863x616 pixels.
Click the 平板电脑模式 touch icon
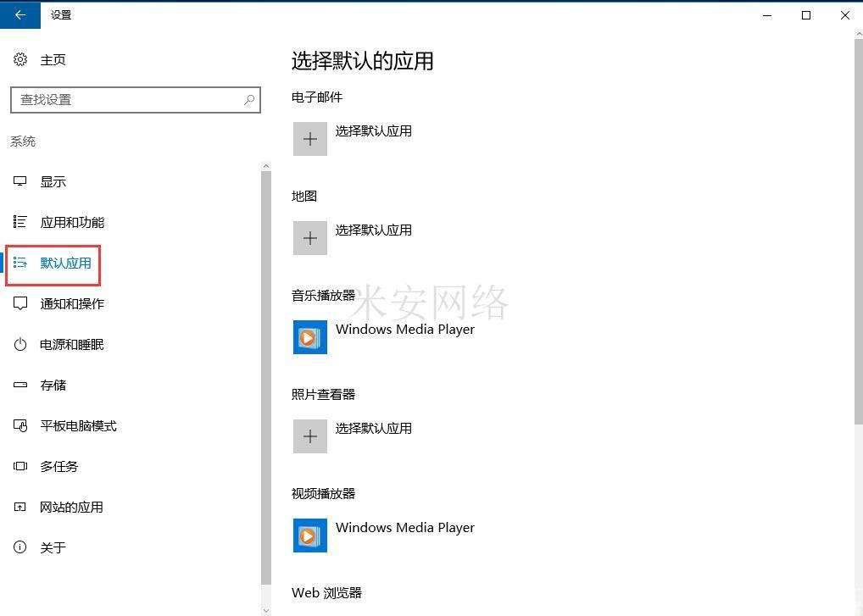(x=20, y=425)
